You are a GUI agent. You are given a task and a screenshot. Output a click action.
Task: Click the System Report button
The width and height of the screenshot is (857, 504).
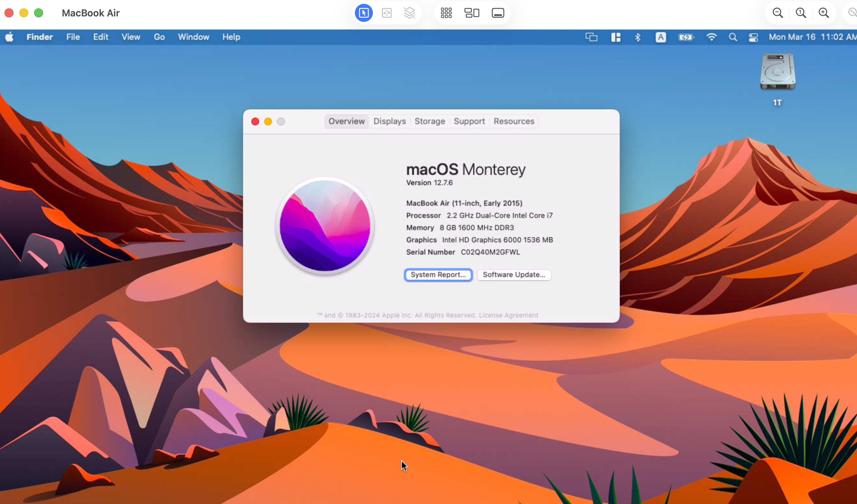point(438,275)
